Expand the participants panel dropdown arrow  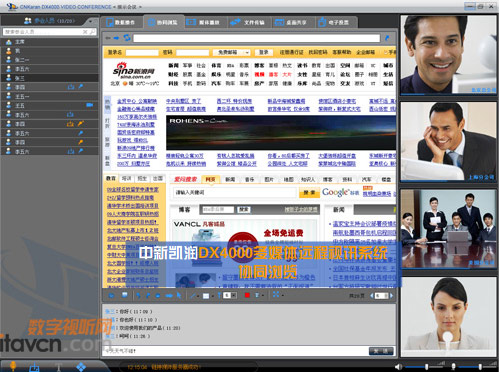click(91, 21)
